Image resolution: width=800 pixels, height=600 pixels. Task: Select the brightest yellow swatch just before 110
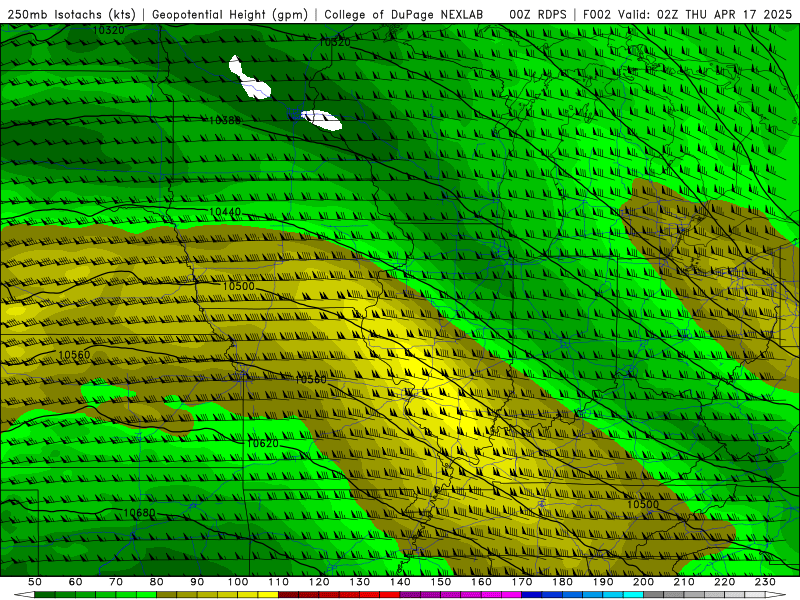coord(268,594)
